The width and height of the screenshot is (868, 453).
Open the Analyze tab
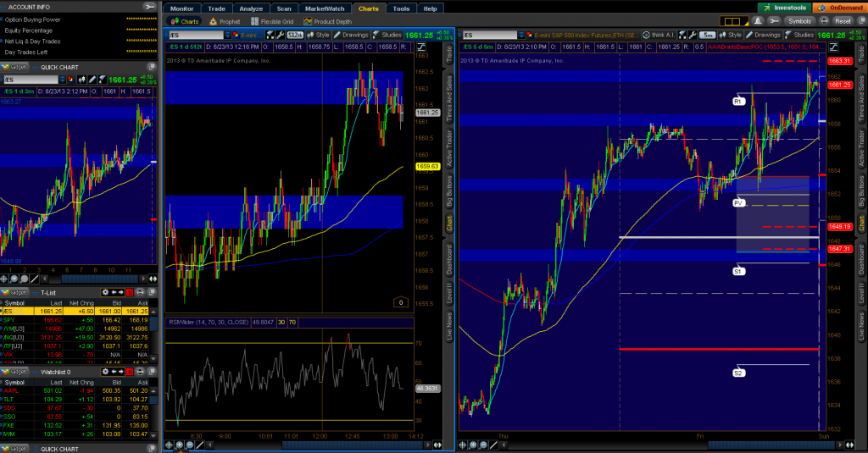coord(251,8)
